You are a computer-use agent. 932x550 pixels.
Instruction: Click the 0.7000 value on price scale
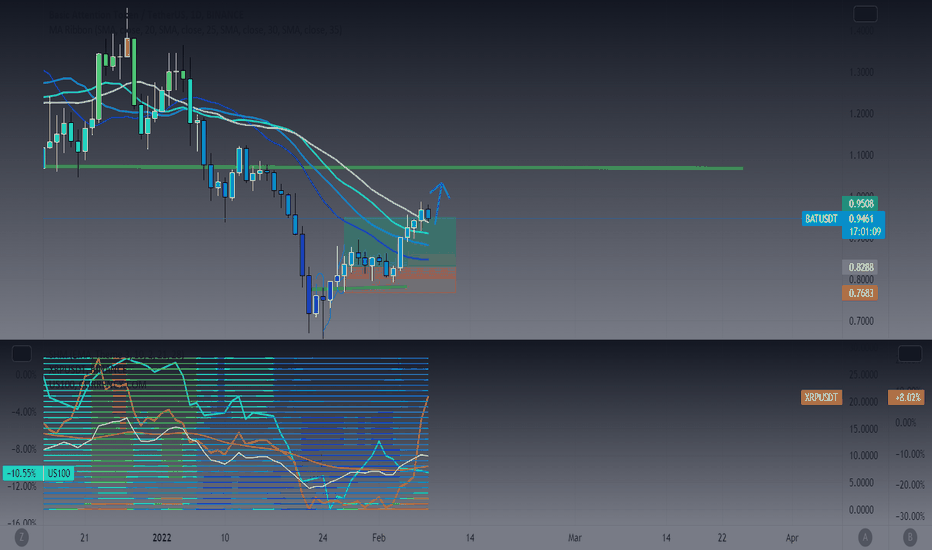[x=861, y=321]
